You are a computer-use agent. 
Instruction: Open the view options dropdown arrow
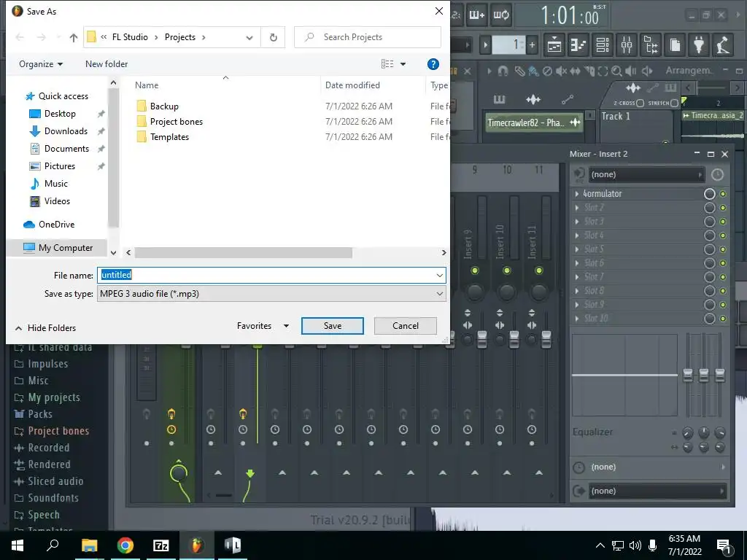click(403, 64)
